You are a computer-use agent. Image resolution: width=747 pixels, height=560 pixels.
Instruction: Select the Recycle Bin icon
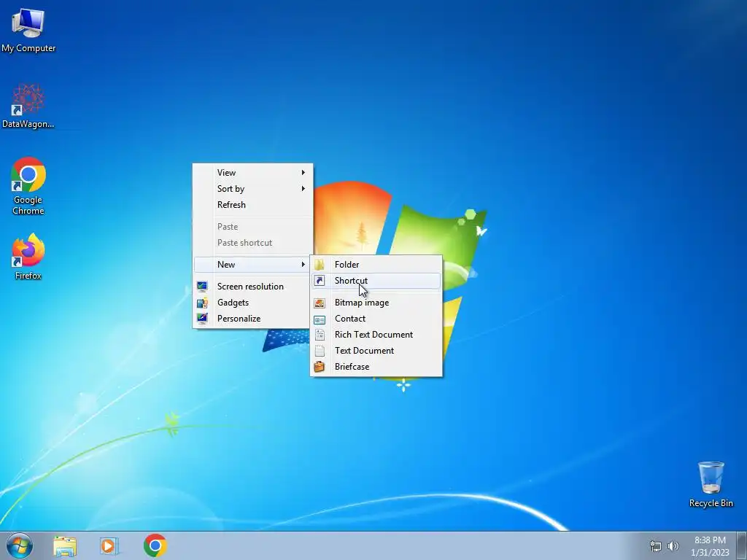[711, 484]
